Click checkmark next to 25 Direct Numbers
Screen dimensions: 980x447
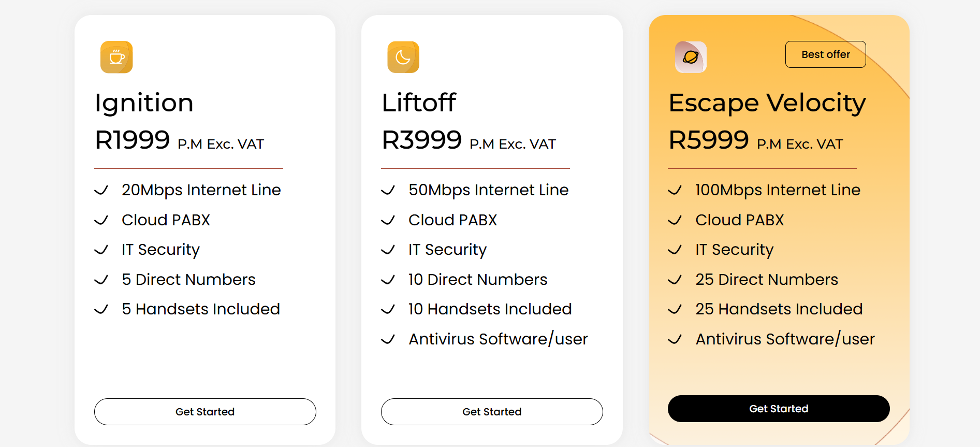[x=675, y=280]
